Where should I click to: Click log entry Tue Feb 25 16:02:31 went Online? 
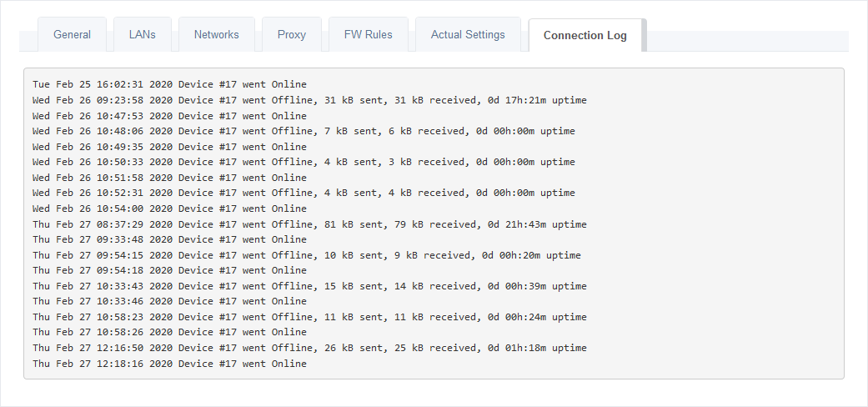point(169,85)
